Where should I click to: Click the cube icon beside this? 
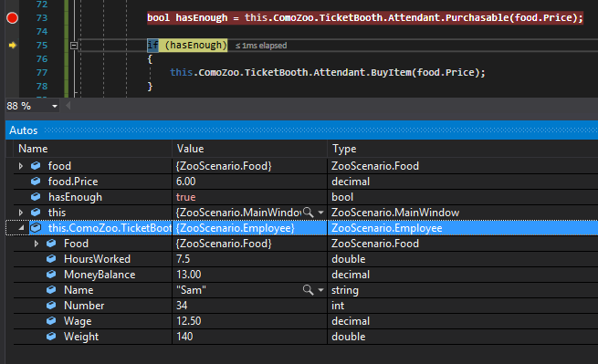36,213
